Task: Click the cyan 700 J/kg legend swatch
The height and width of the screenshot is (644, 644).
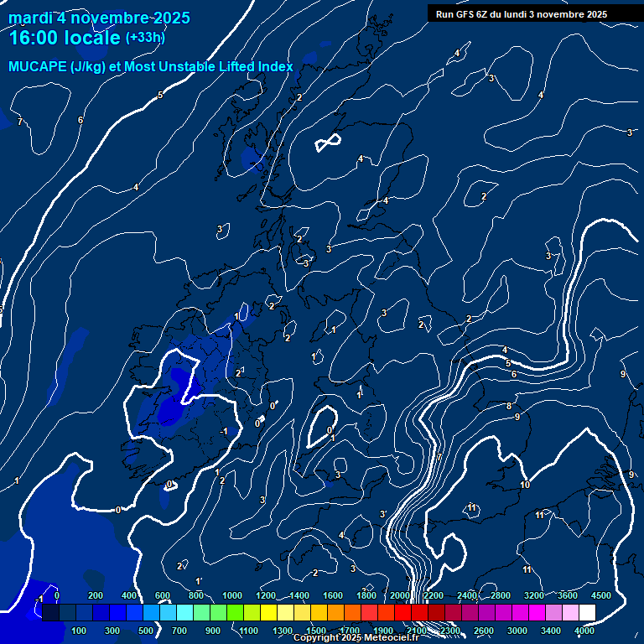Action: tap(184, 613)
